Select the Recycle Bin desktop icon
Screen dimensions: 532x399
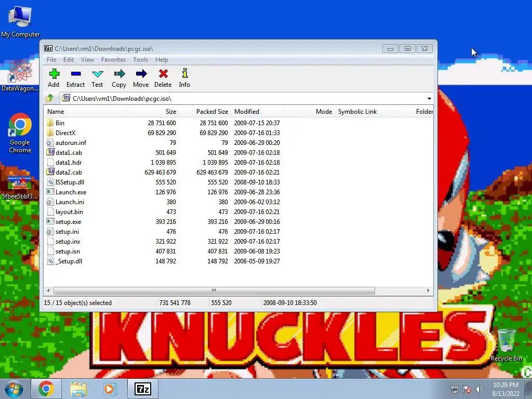coord(506,345)
